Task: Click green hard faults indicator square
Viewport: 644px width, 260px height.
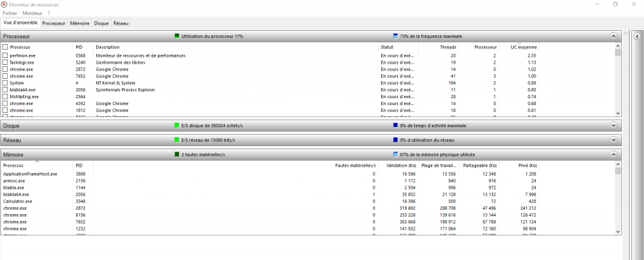Action: [177, 154]
